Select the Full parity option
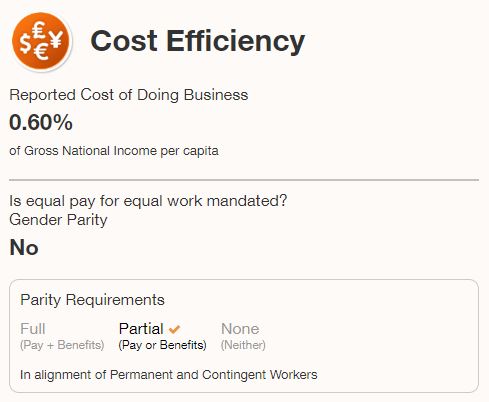This screenshot has height=402, width=489. pyautogui.click(x=33, y=329)
